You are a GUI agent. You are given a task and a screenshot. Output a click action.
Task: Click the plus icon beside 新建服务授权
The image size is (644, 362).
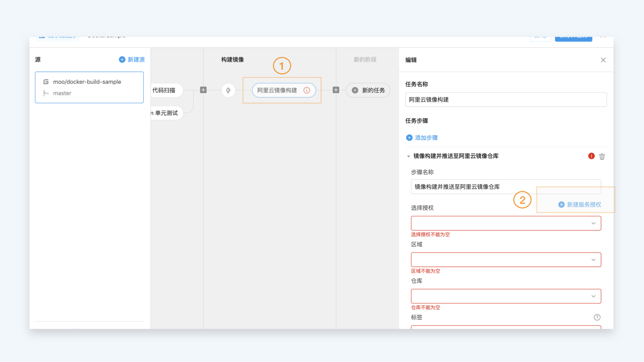click(x=561, y=204)
